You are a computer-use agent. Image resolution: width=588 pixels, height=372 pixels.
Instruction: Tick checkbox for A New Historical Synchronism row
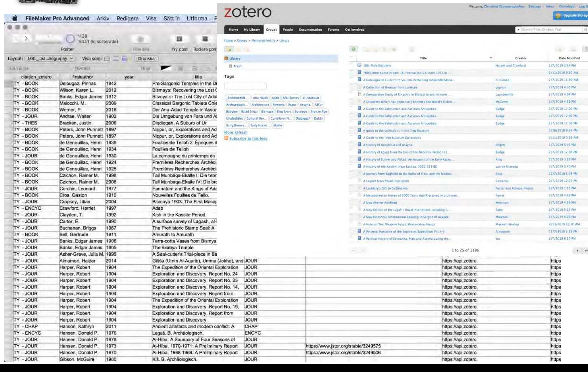(352, 216)
